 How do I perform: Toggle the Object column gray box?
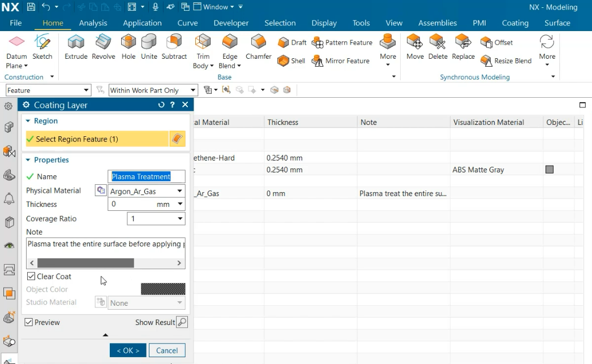(549, 170)
